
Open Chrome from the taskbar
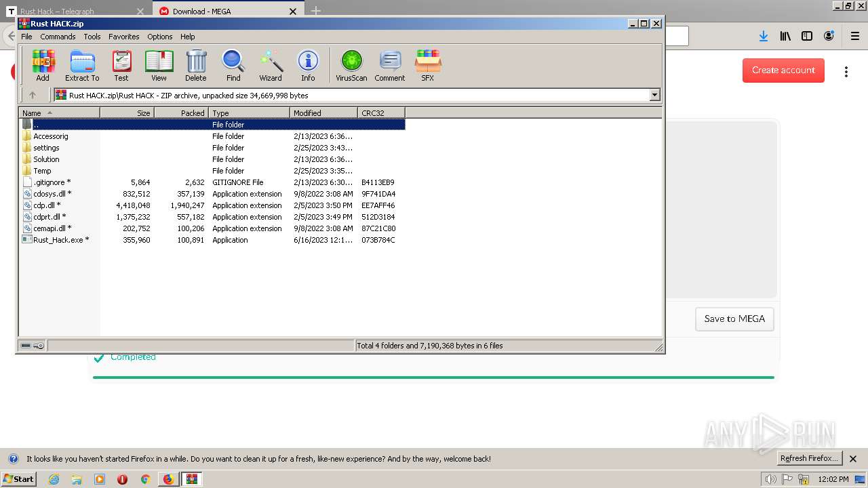coord(145,479)
